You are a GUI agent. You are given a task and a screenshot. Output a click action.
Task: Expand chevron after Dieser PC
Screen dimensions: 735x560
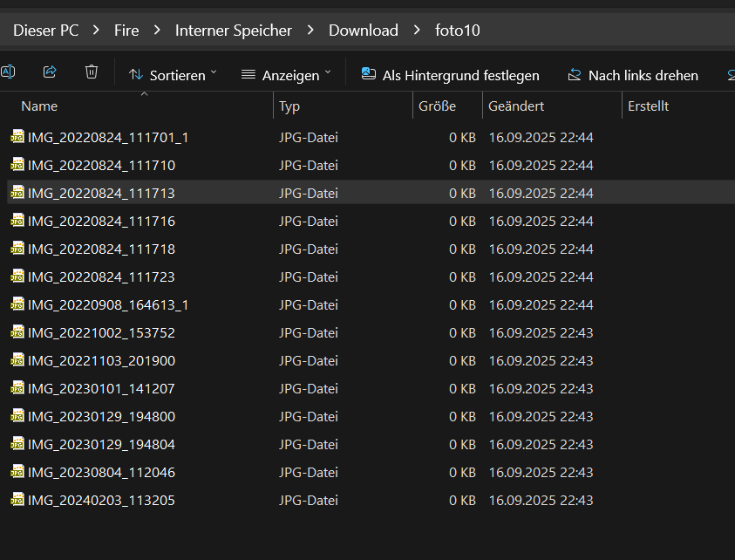(x=96, y=31)
